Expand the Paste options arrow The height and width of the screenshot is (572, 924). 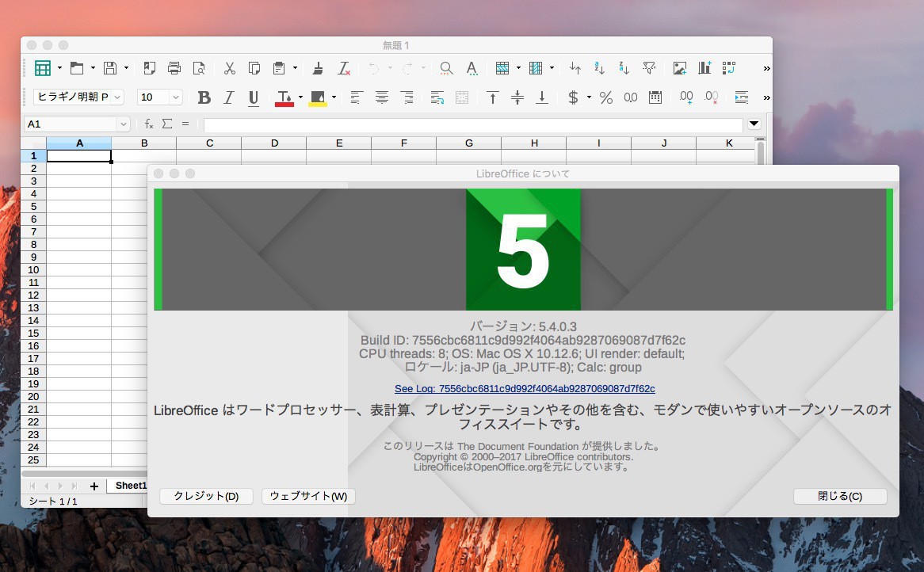point(296,68)
